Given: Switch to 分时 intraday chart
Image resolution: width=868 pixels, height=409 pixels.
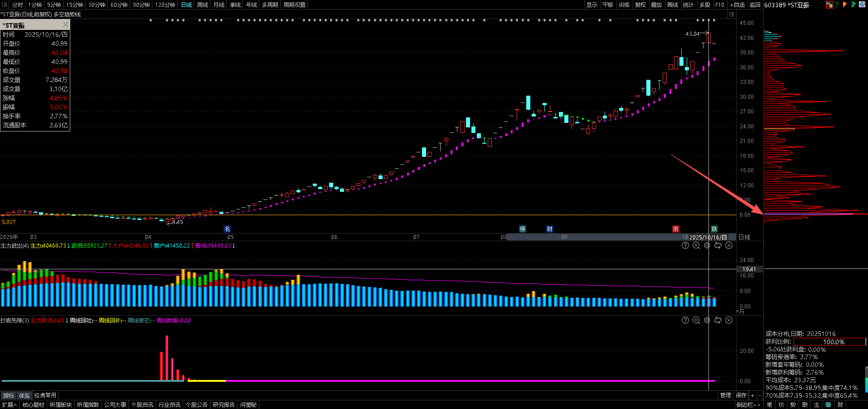Looking at the screenshot, I should pyautogui.click(x=18, y=5).
